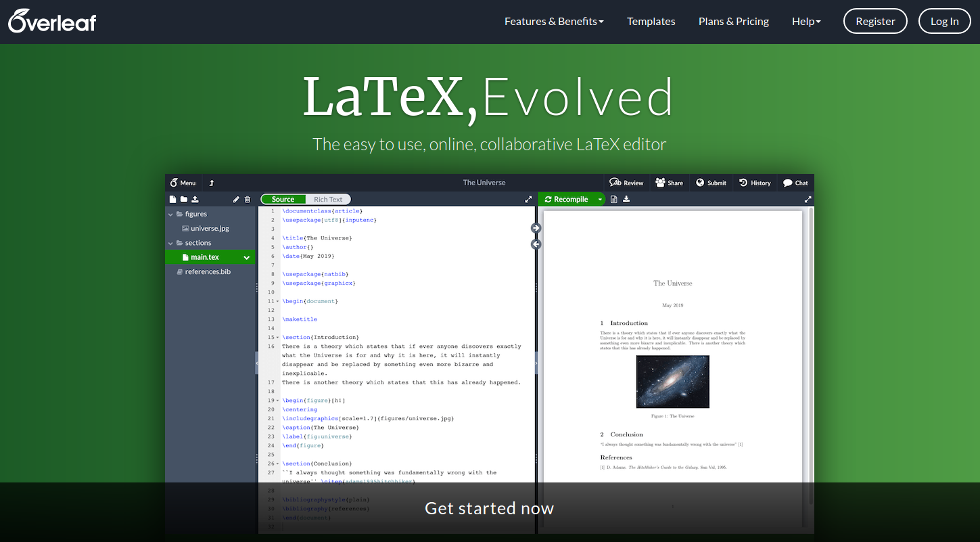Viewport: 980px width, 542px height.
Task: Click the References heading in PDF preview
Action: (616, 457)
